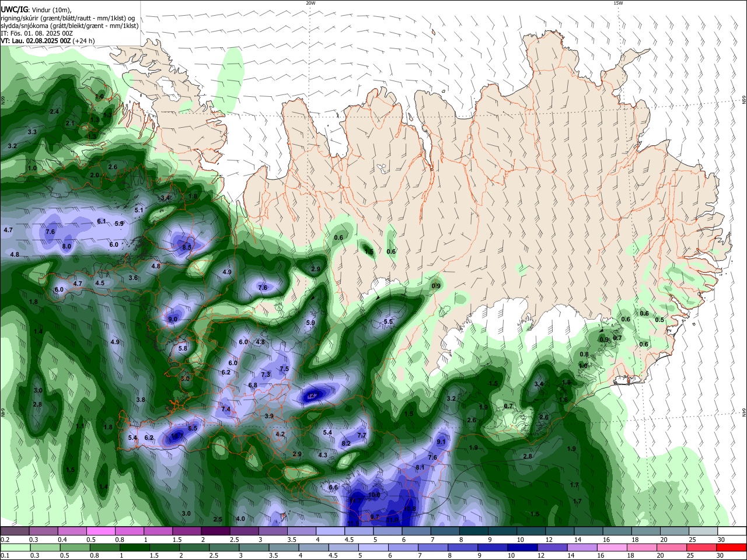Screen dimensions: 747x560
Task: Click the 7.4 precipitation value on the map
Action: [x=226, y=409]
